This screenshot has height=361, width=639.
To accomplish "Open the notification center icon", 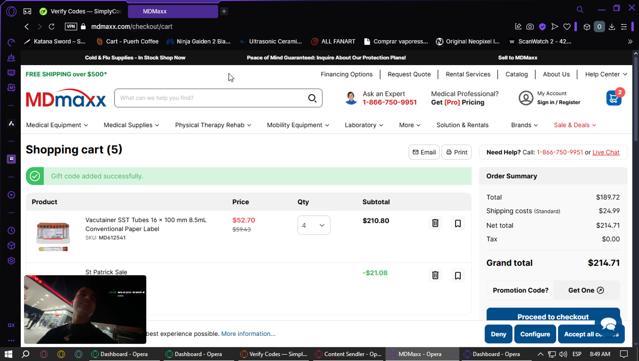I will (x=624, y=354).
